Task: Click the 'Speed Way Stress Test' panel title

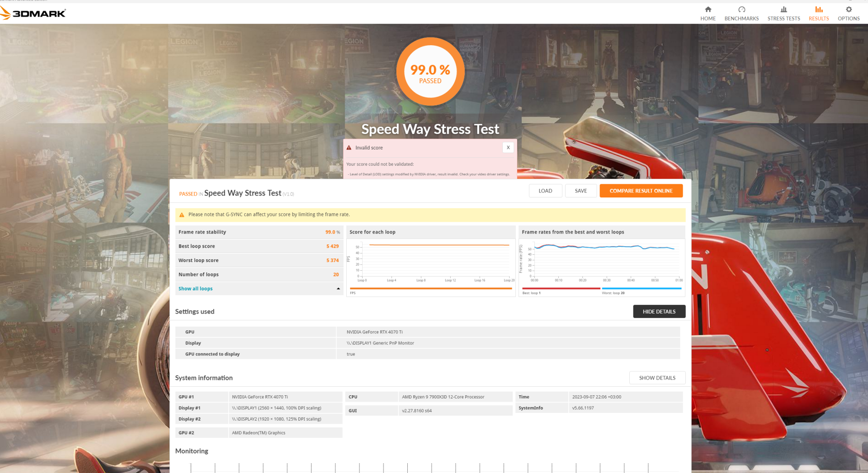Action: click(x=243, y=193)
